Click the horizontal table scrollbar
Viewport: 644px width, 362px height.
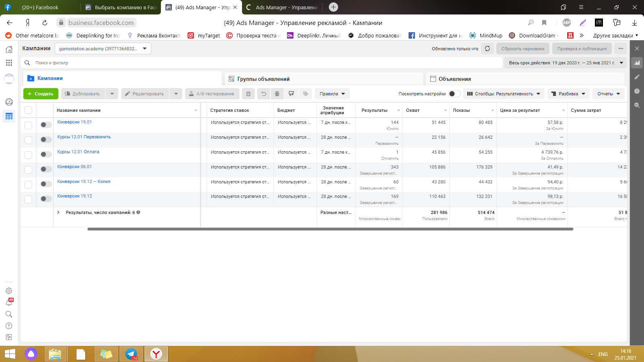click(x=330, y=229)
